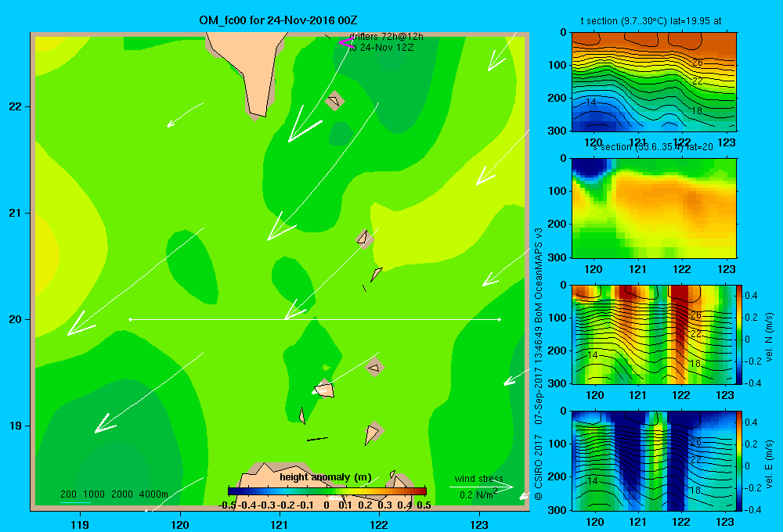Click the '0.2 N/m' wind stress value
783x532 pixels.
click(478, 494)
